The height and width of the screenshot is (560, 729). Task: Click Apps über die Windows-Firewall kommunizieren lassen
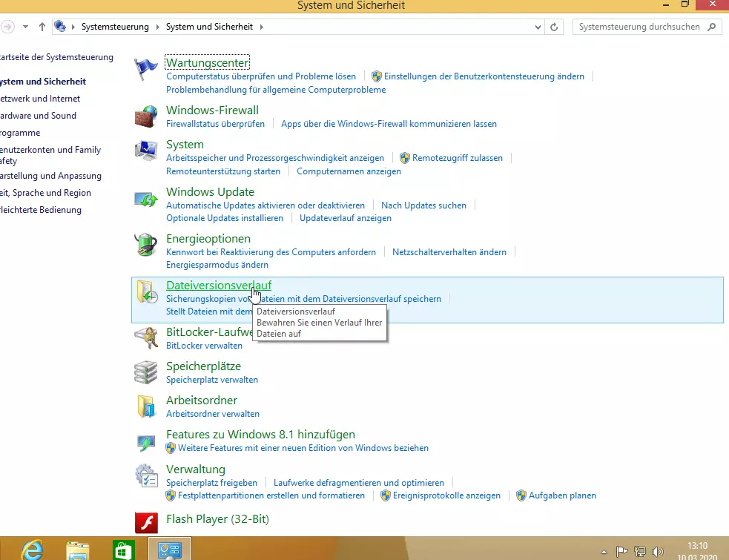389,124
